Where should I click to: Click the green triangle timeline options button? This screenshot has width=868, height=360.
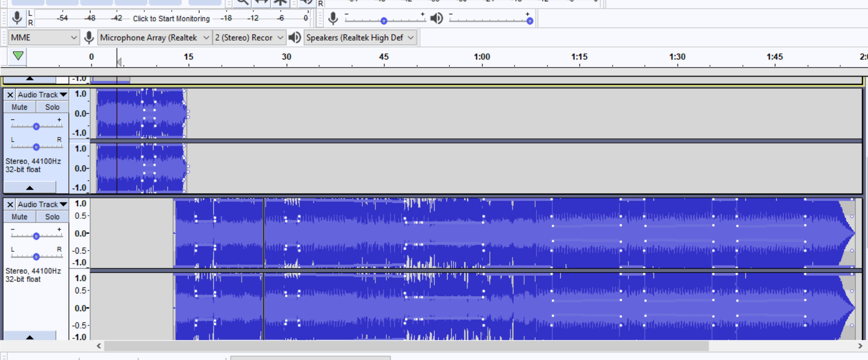[x=18, y=56]
